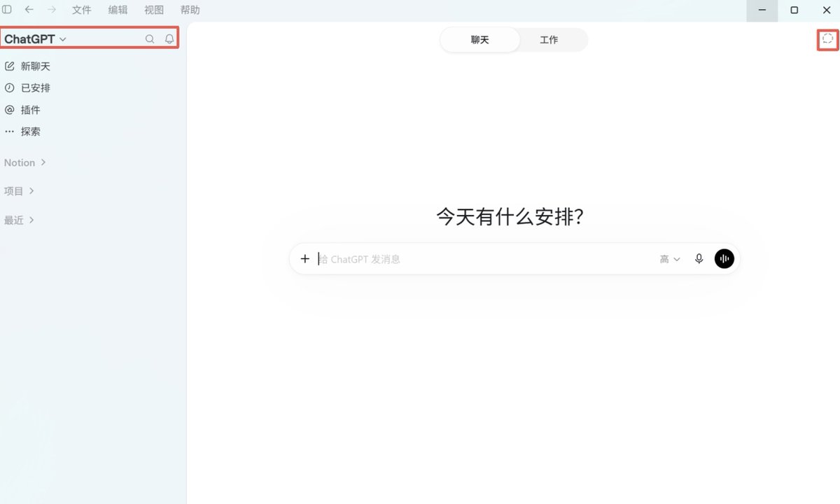Switch to the 工作 tab
This screenshot has width=840, height=504.
[549, 40]
